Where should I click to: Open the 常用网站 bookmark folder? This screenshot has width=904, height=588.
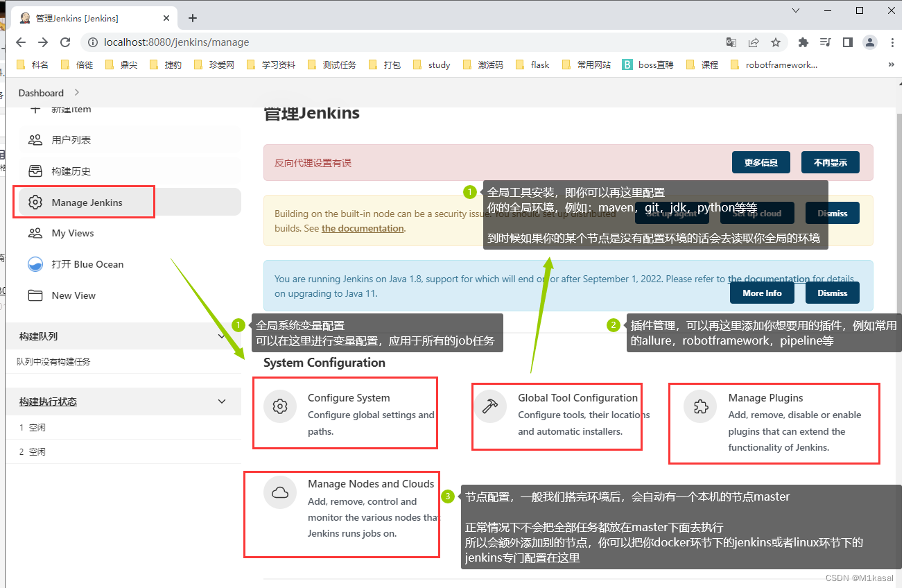(586, 64)
